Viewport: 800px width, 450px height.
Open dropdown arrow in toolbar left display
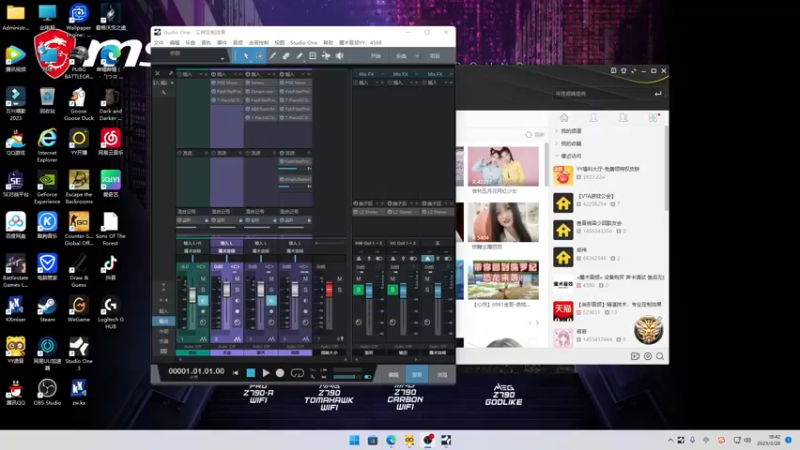point(222,59)
